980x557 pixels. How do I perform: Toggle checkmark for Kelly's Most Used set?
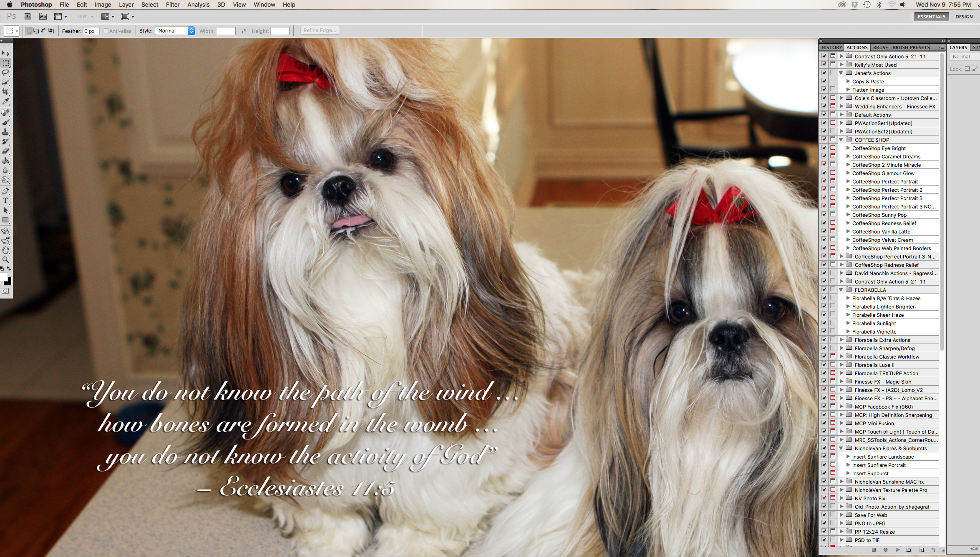(x=824, y=64)
